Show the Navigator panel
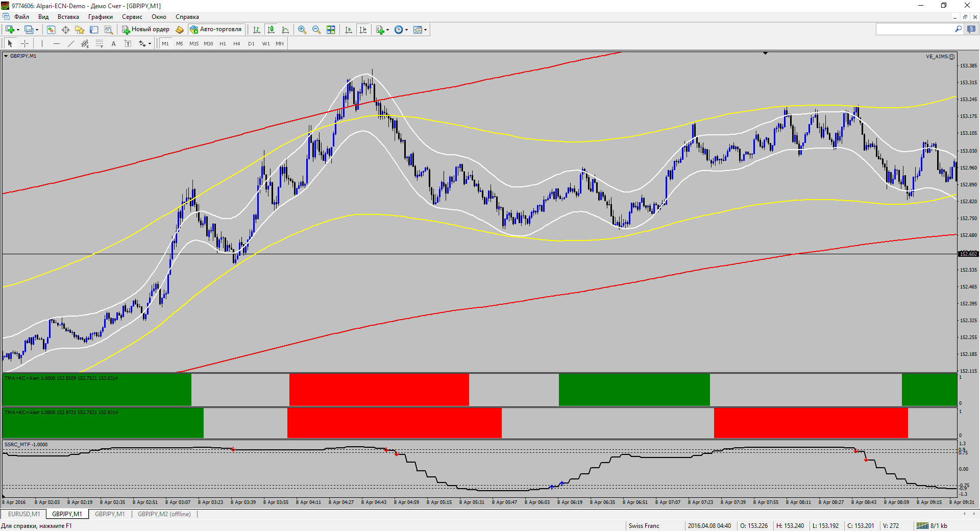Image resolution: width=980 pixels, height=531 pixels. tap(80, 30)
